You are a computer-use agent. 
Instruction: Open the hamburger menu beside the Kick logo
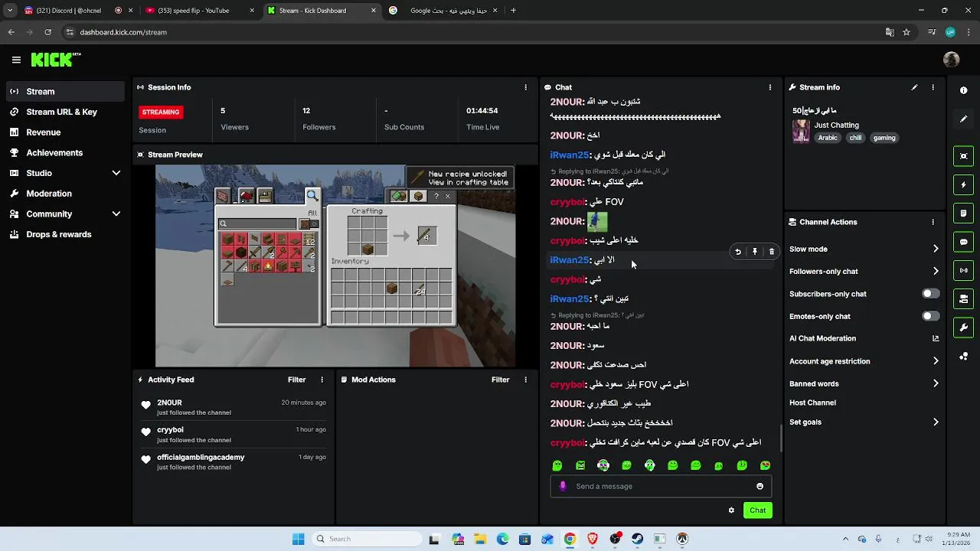click(16, 60)
